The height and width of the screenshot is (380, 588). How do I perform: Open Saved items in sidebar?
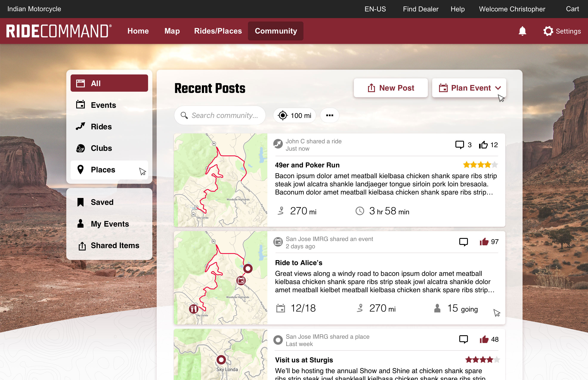pos(109,202)
